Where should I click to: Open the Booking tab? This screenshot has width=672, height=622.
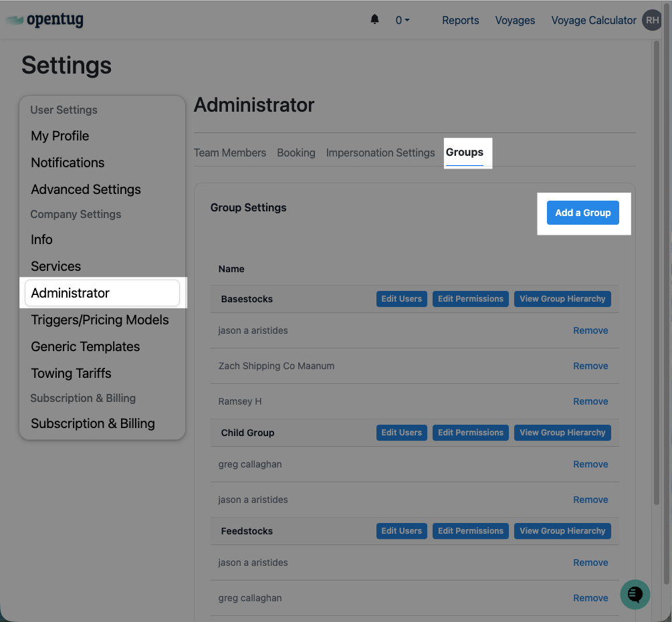296,152
